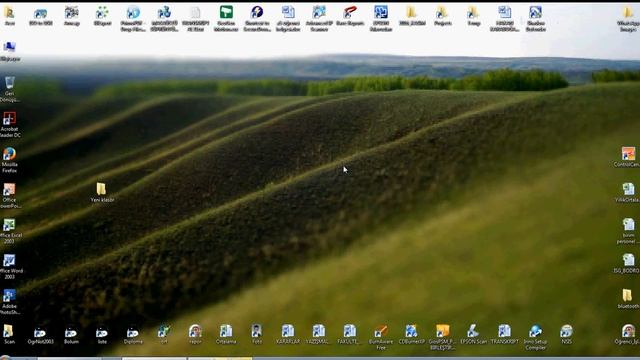Open the Ortalama shortcut

pos(226,335)
